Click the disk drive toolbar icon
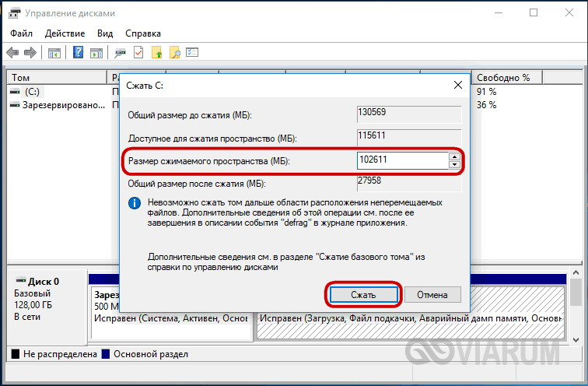The width and height of the screenshot is (588, 386). pos(121,53)
